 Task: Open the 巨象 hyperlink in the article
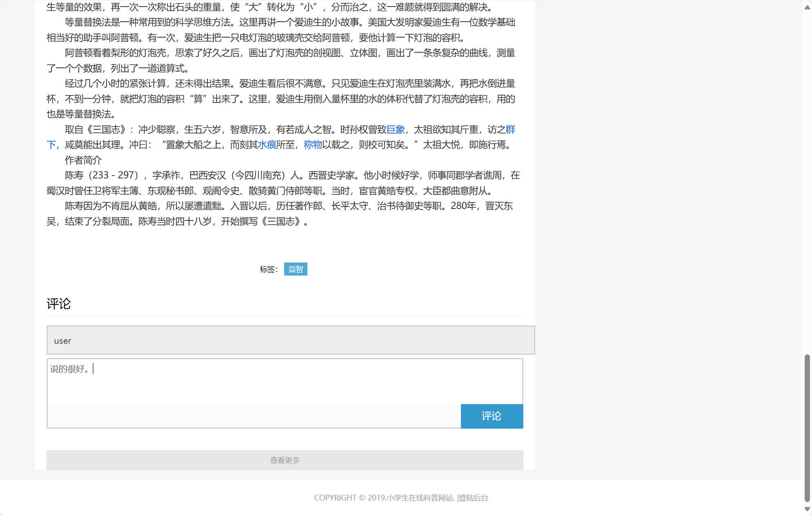pos(396,129)
